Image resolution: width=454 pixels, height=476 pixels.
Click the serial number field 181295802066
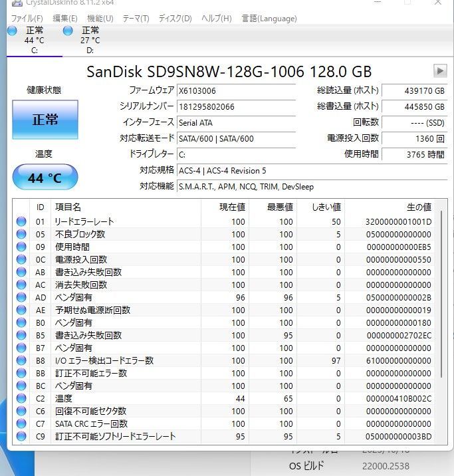pyautogui.click(x=236, y=107)
